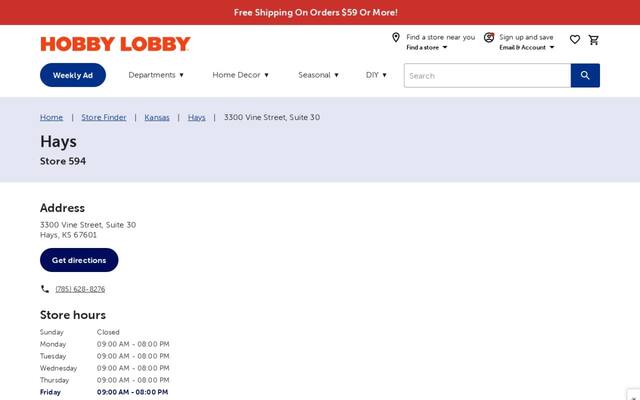The height and width of the screenshot is (400, 640).
Task: Click the Wednesday hours row label
Action: click(58, 368)
